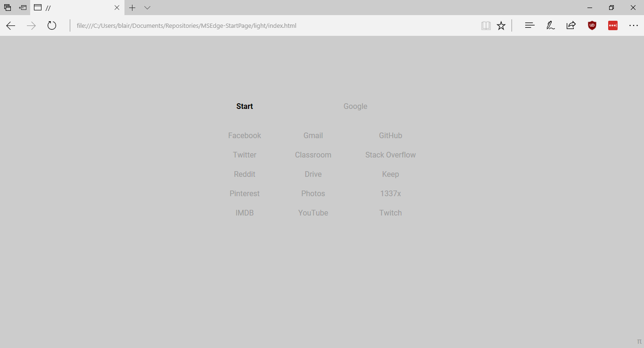Open Reading view book icon
This screenshot has width=644, height=348.
click(x=486, y=26)
